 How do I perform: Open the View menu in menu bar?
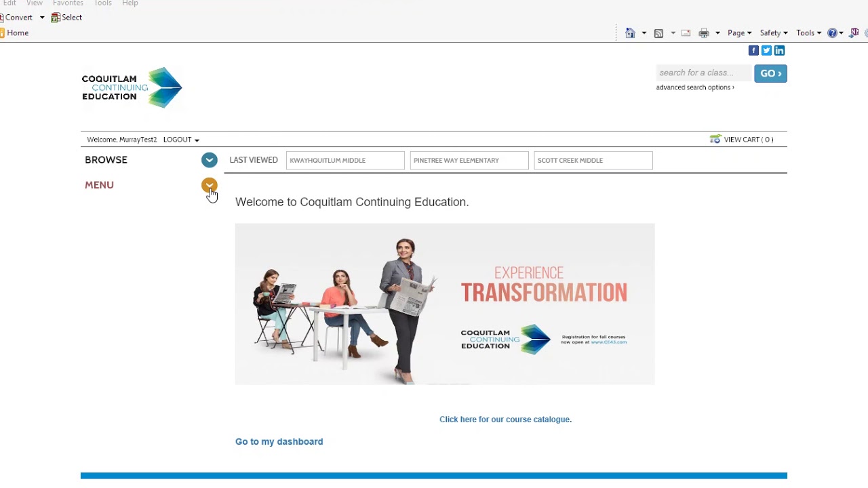coord(35,3)
